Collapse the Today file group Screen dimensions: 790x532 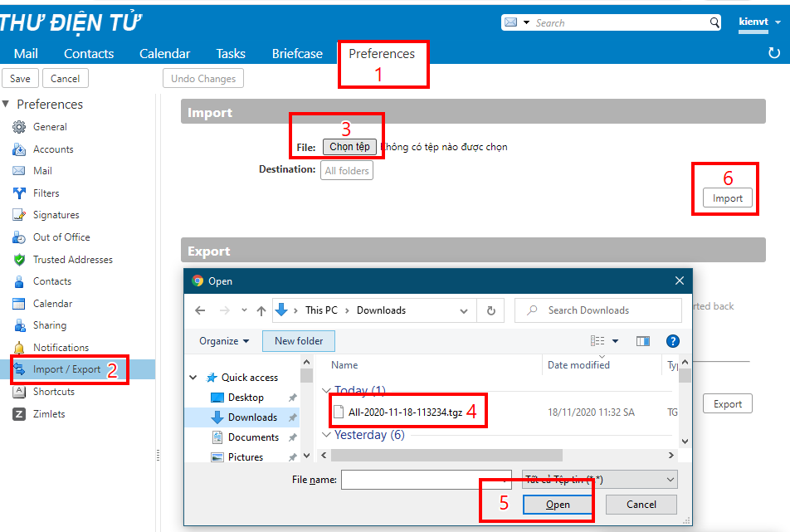point(326,390)
